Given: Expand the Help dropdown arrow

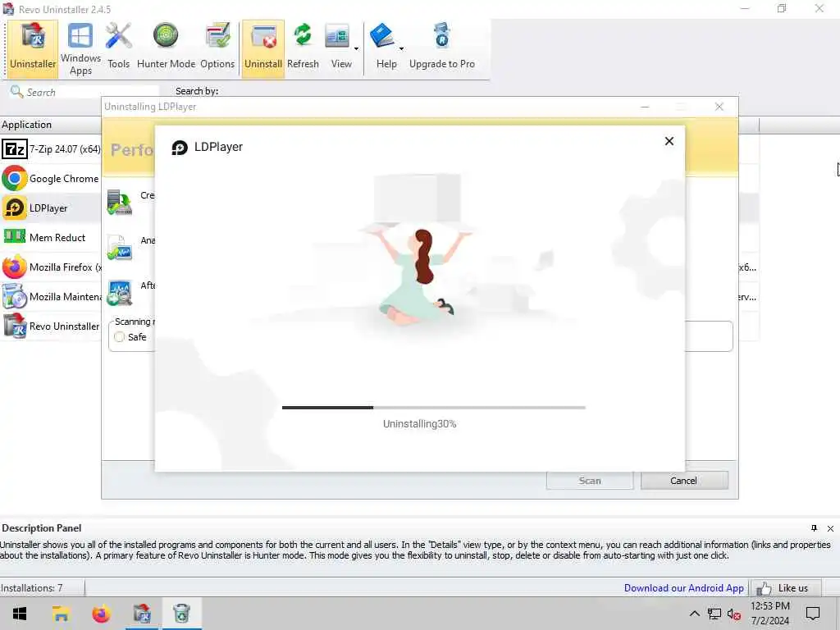Looking at the screenshot, I should [x=401, y=48].
